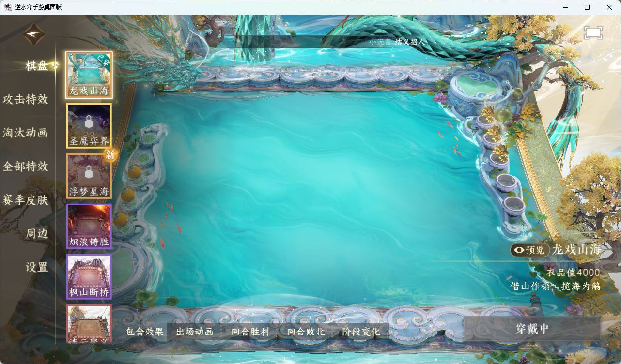Toggle fullscreen view icon at top right

pyautogui.click(x=593, y=32)
